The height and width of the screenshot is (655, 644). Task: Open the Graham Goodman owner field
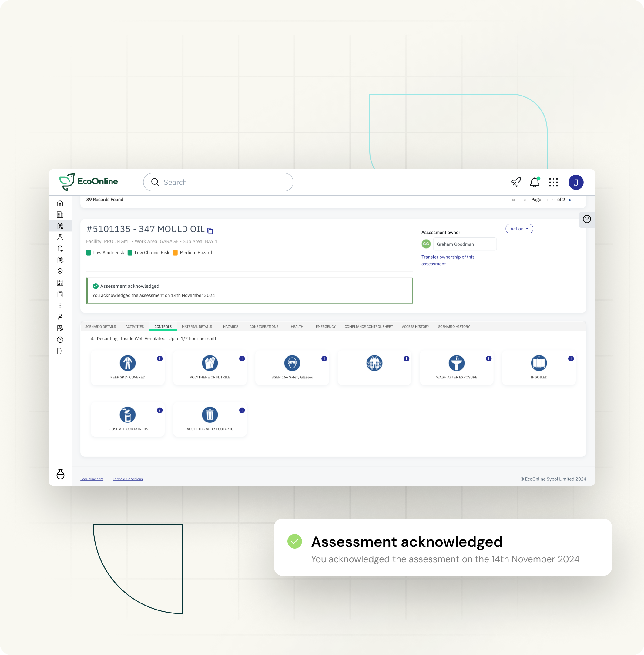(x=465, y=244)
